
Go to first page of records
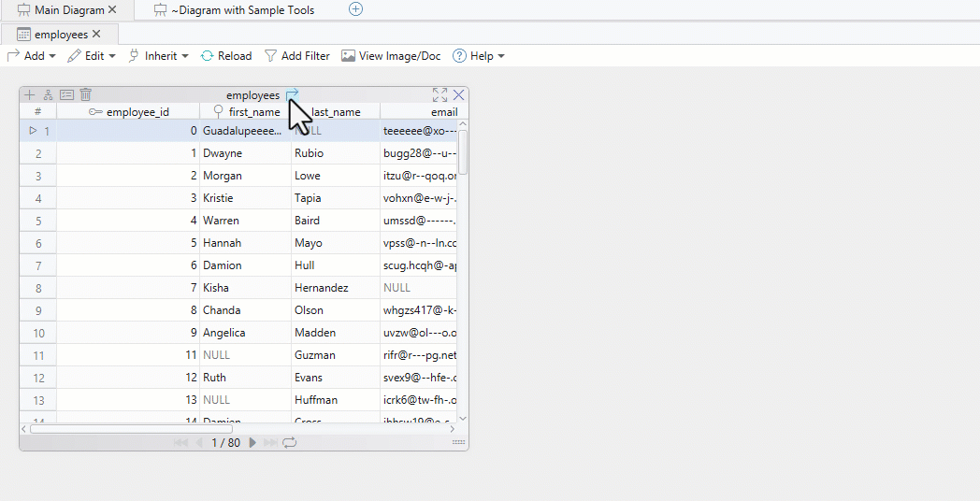180,442
